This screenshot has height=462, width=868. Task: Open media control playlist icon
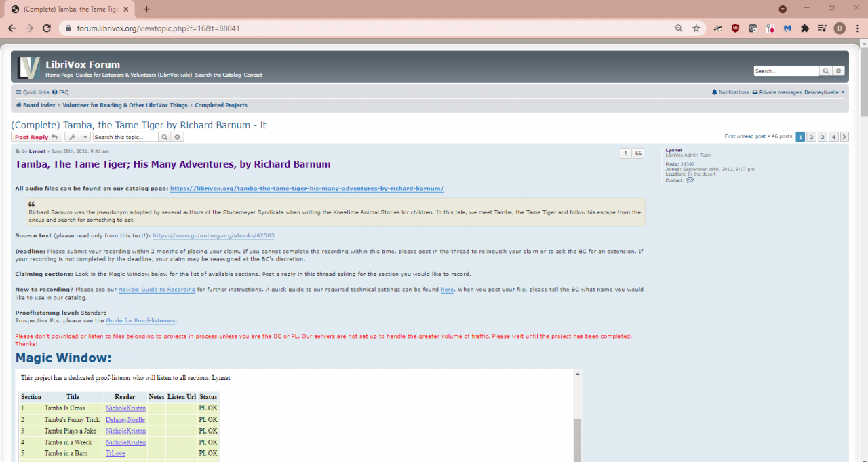[x=822, y=28]
